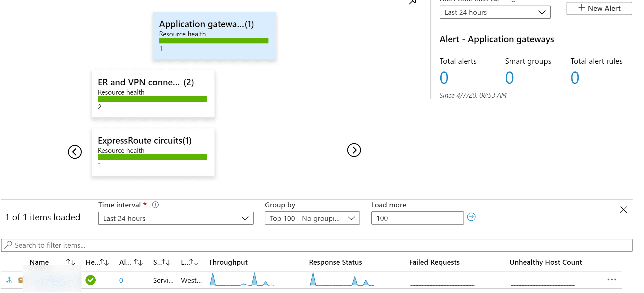Click the Throughput column header
Image resolution: width=644 pixels, height=293 pixels.
[228, 262]
